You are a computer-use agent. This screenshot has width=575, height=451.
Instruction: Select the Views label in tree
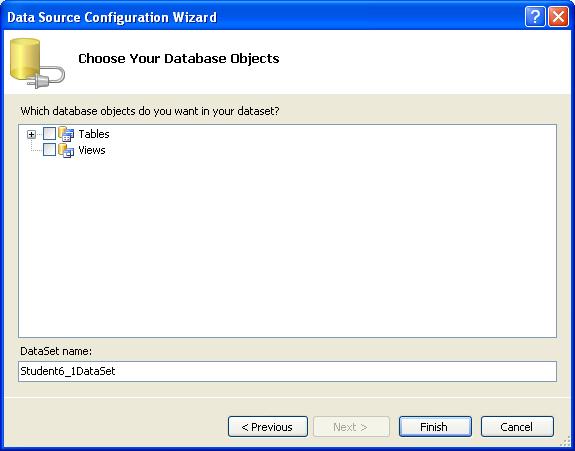click(x=92, y=150)
